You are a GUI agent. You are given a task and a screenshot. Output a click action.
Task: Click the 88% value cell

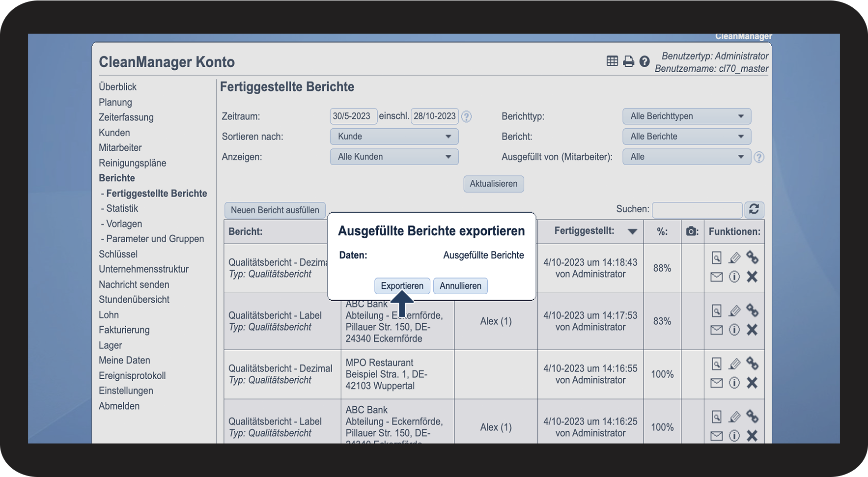pos(662,268)
